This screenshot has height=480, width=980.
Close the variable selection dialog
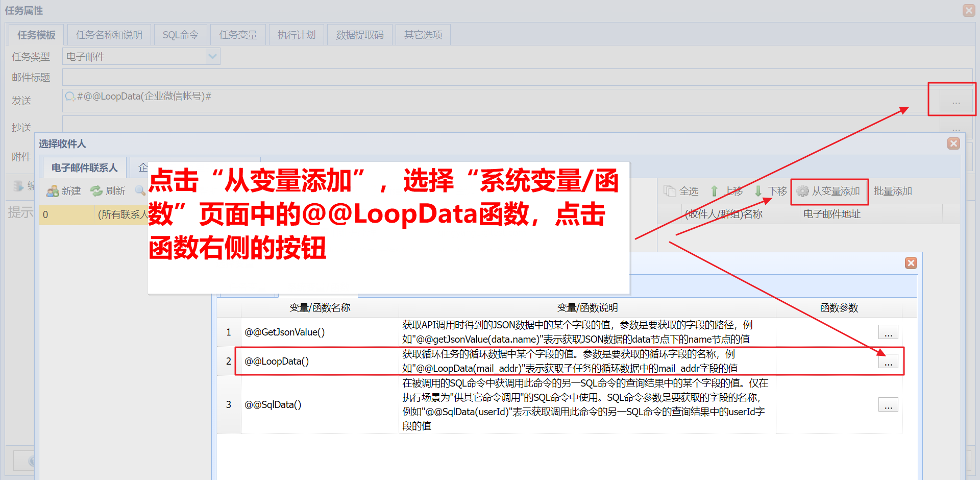pos(911,263)
